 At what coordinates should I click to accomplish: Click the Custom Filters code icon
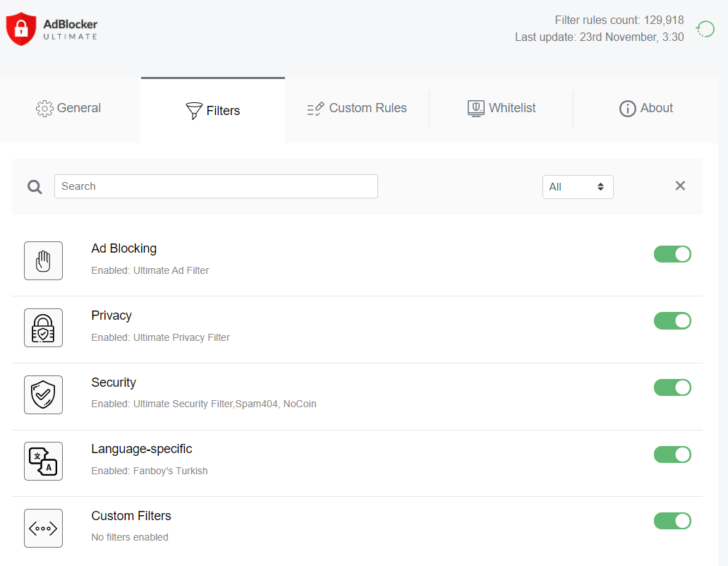point(43,528)
